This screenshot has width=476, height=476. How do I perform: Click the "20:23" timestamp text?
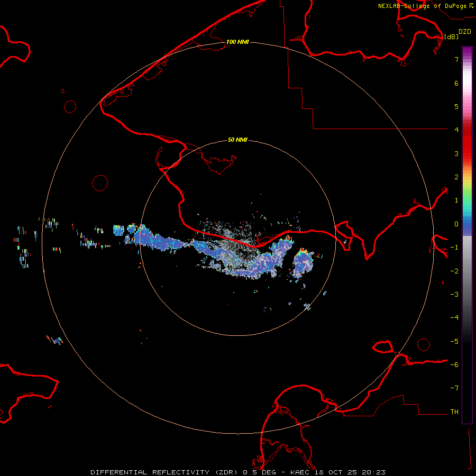(x=375, y=472)
